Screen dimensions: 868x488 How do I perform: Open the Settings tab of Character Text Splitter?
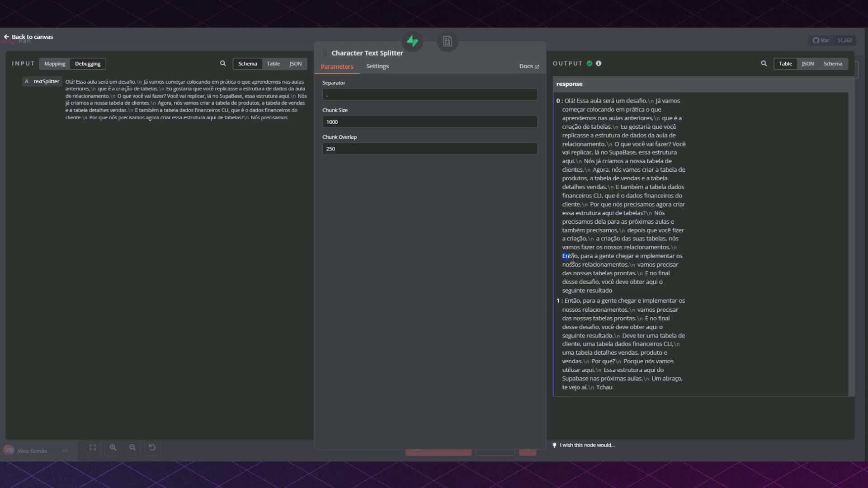click(x=377, y=66)
